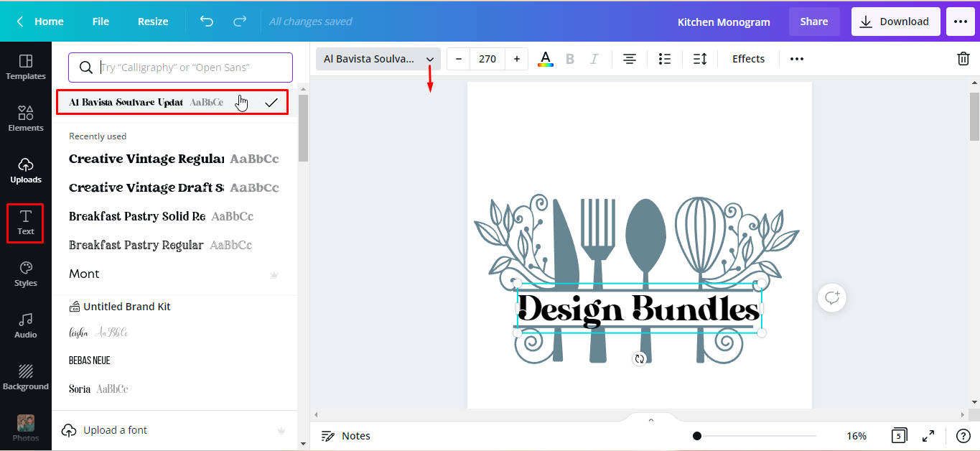Choose Creative Vintage Draft font
The width and height of the screenshot is (980, 451).
tap(174, 187)
